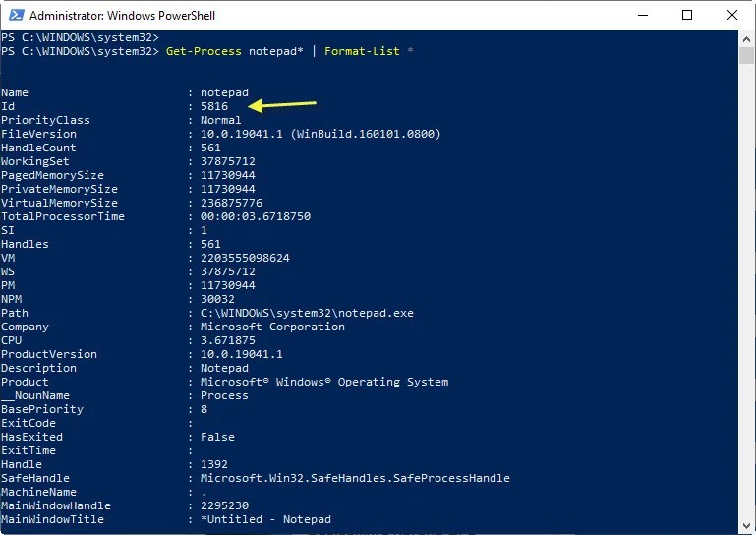
Task: Click the PowerShell icon in the title bar
Action: click(x=16, y=15)
